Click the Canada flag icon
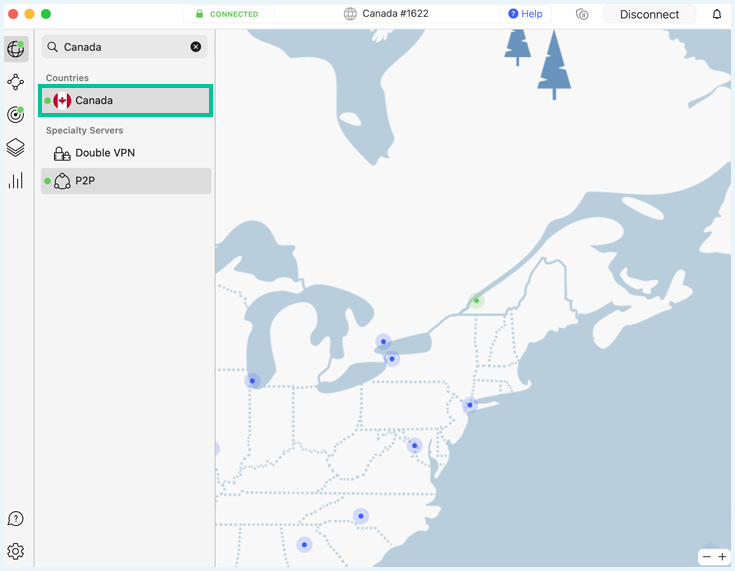Viewport: 735px width, 571px height. pyautogui.click(x=62, y=100)
